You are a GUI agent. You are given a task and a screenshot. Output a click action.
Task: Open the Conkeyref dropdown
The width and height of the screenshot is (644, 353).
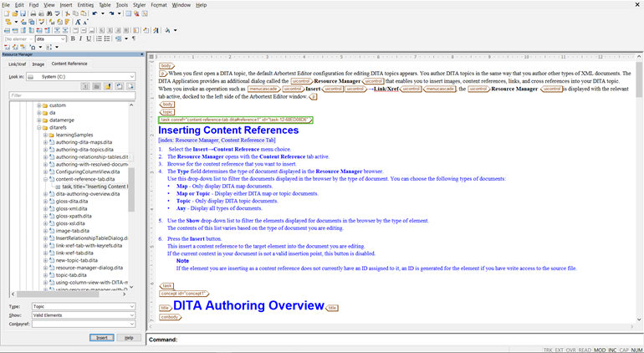click(x=84, y=324)
